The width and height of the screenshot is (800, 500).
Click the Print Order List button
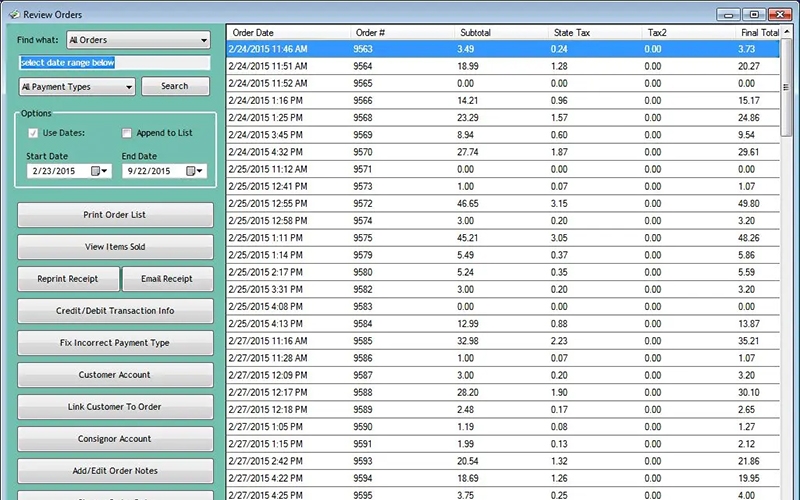(115, 215)
